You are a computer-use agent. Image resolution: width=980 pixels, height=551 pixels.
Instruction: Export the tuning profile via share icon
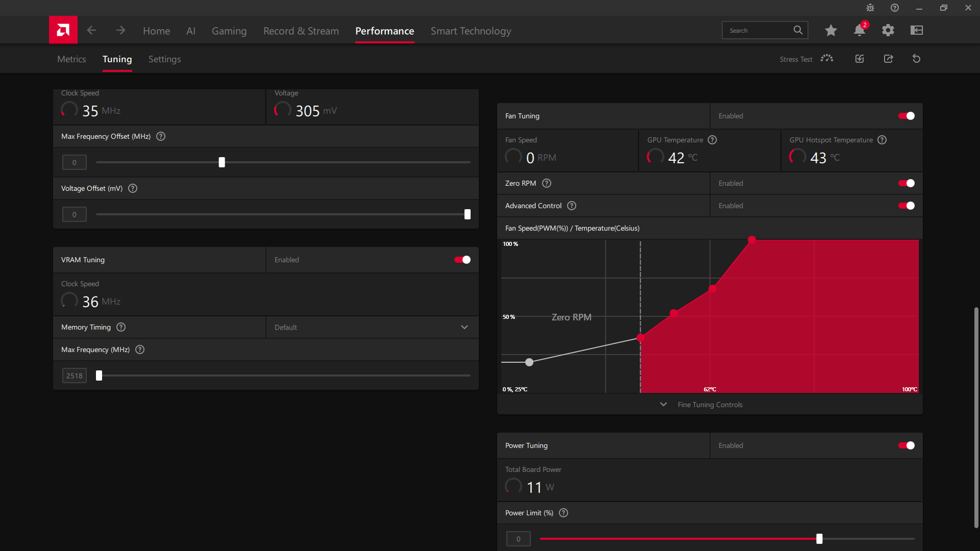(888, 59)
